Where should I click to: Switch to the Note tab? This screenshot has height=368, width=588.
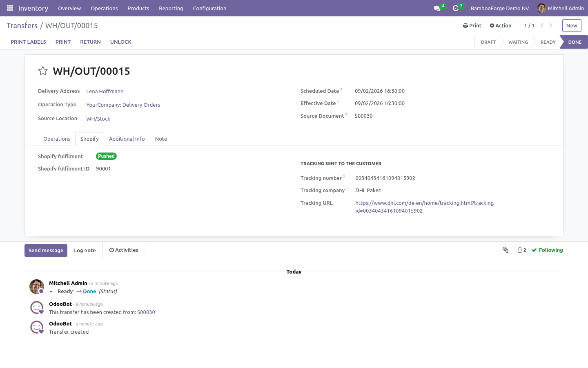point(161,139)
